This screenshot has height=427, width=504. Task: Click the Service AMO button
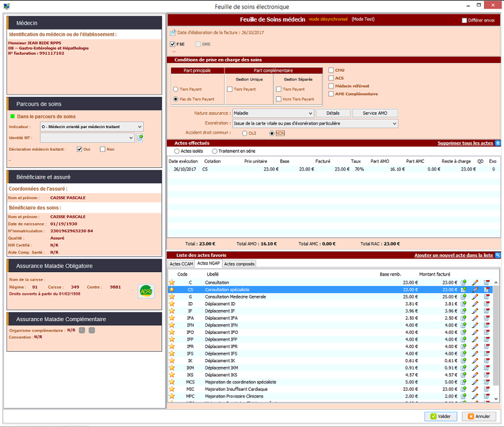375,113
